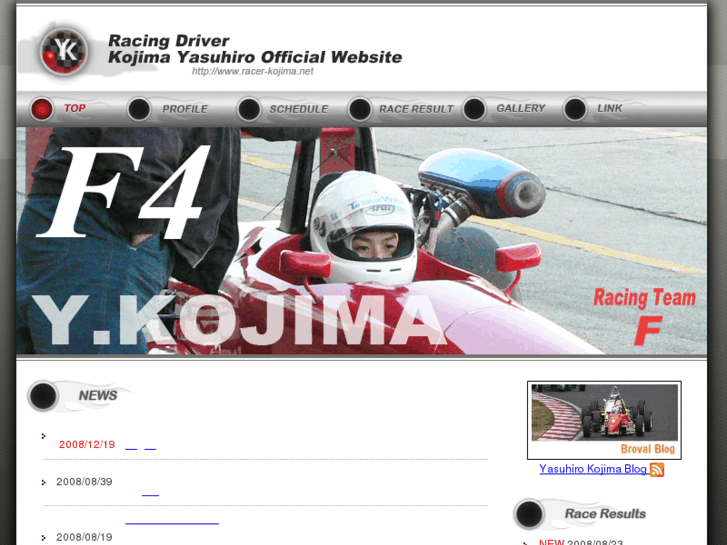Image resolution: width=727 pixels, height=545 pixels.
Task: Click the red button icon beside TOP
Action: click(x=41, y=109)
